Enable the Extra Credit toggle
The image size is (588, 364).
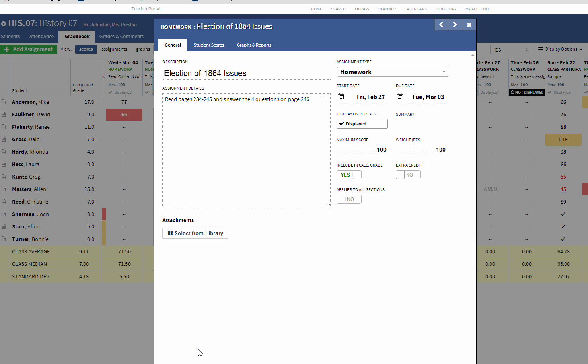[400, 175]
